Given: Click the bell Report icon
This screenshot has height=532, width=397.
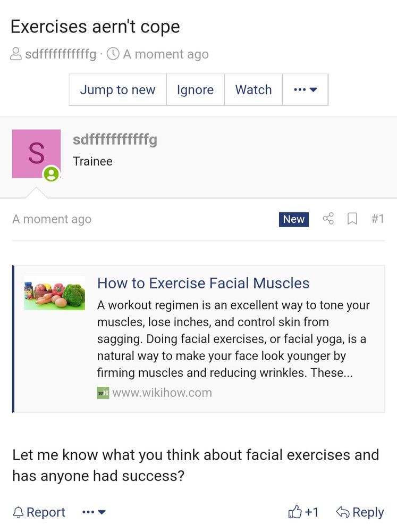Looking at the screenshot, I should [18, 512].
